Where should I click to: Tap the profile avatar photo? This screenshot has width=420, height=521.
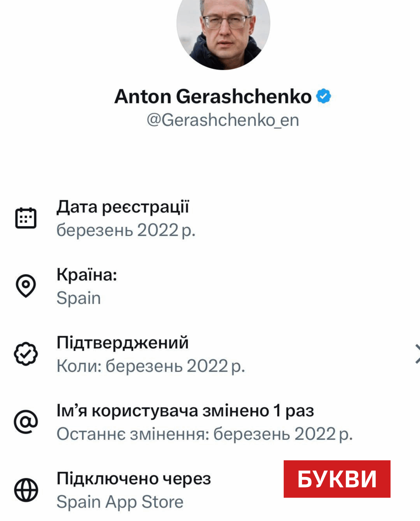pos(223,29)
